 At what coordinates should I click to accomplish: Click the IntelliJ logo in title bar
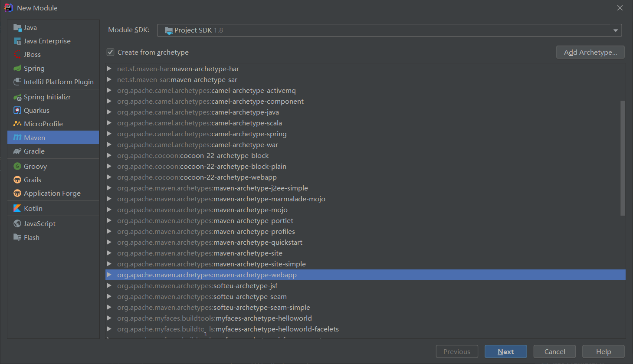click(x=8, y=8)
